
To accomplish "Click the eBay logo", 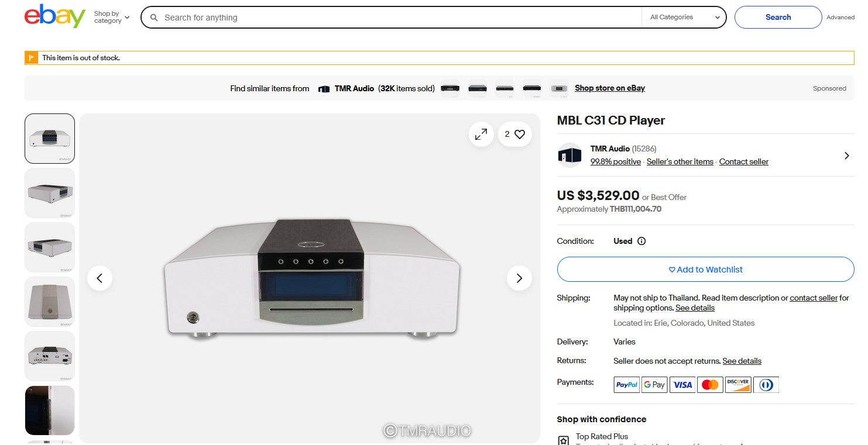I will tap(55, 16).
